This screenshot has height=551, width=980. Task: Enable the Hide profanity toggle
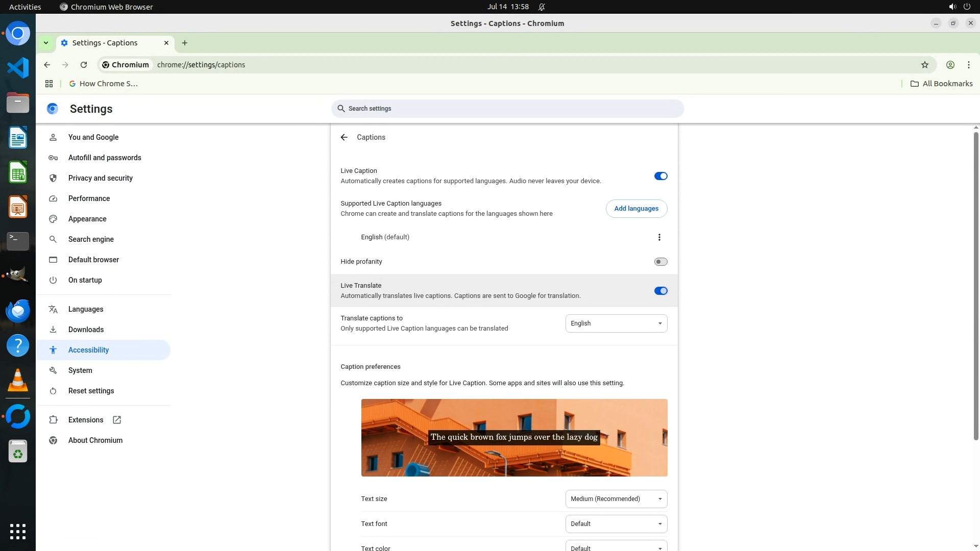pos(660,262)
